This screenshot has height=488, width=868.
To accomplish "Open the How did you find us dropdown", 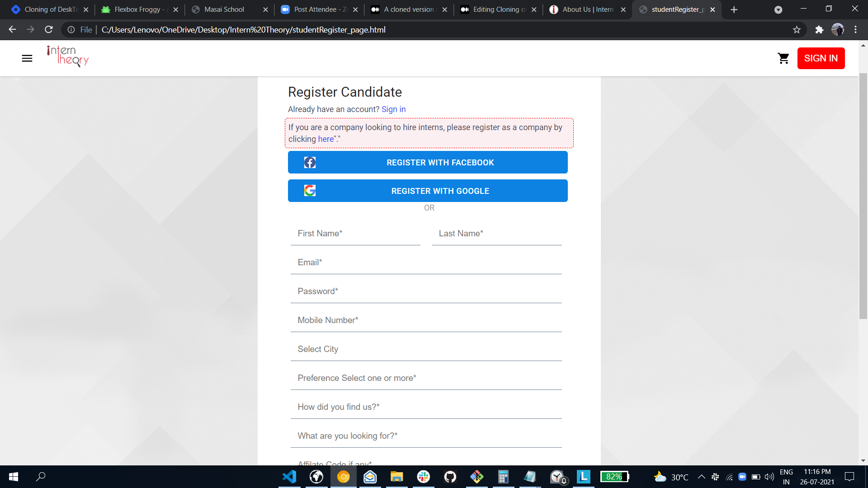I will pyautogui.click(x=426, y=407).
